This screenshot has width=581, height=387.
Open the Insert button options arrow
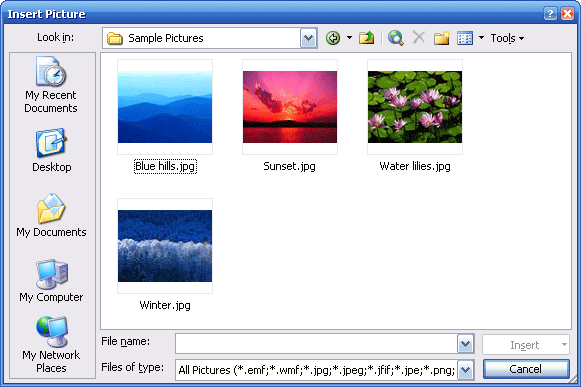point(564,345)
